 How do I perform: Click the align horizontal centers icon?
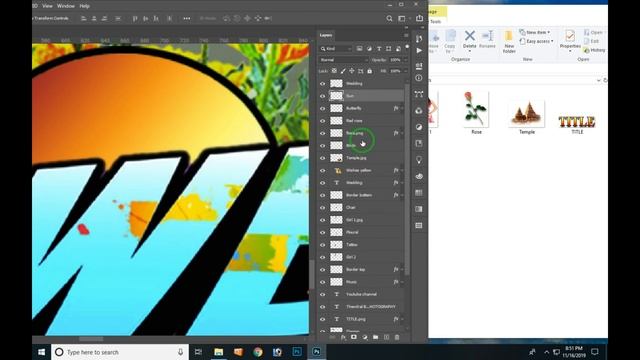(x=94, y=18)
